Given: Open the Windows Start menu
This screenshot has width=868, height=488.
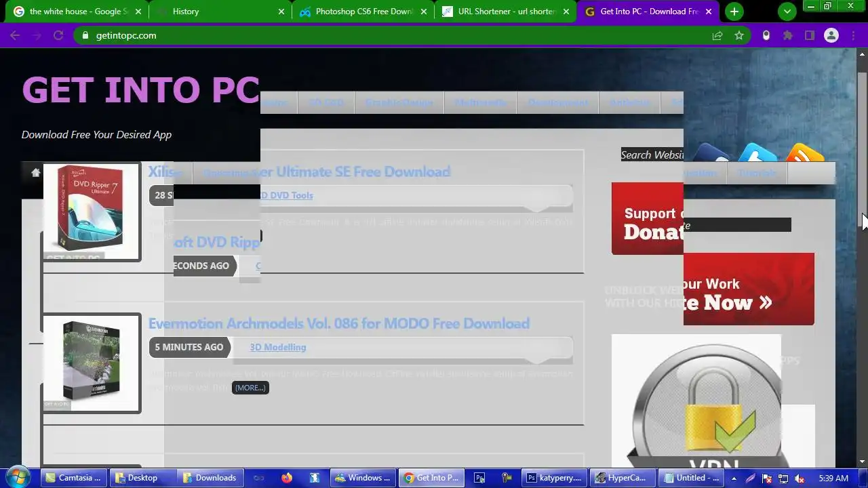Looking at the screenshot, I should [18, 478].
